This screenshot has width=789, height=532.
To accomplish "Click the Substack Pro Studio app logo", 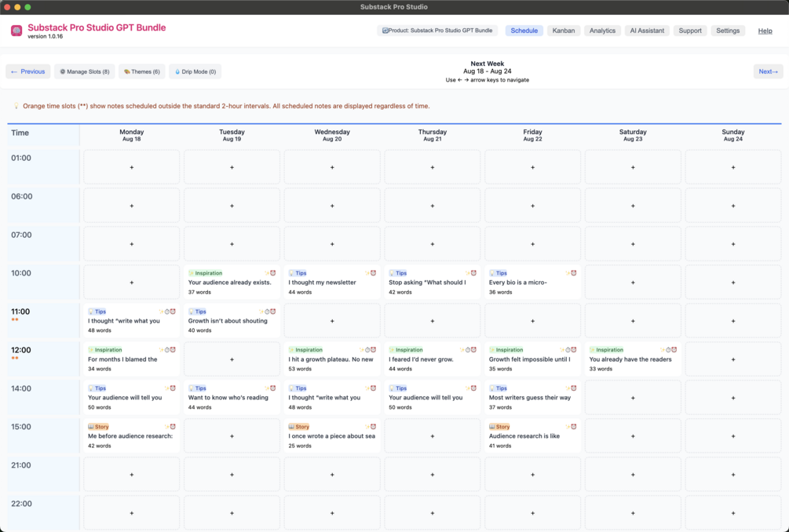I will (16, 31).
